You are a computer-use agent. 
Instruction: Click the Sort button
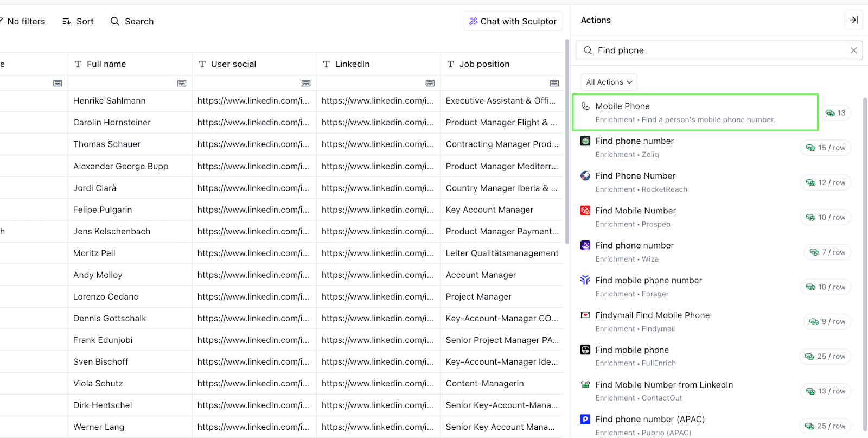78,21
